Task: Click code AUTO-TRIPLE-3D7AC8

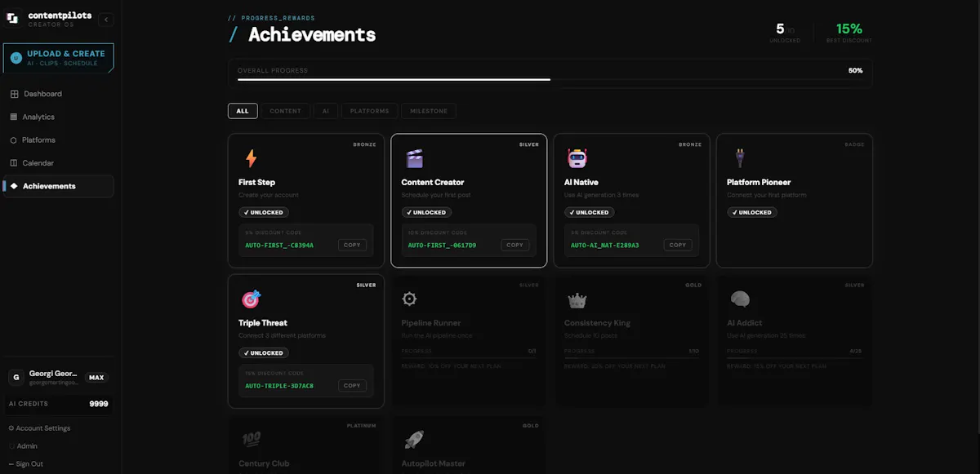Action: pyautogui.click(x=279, y=386)
